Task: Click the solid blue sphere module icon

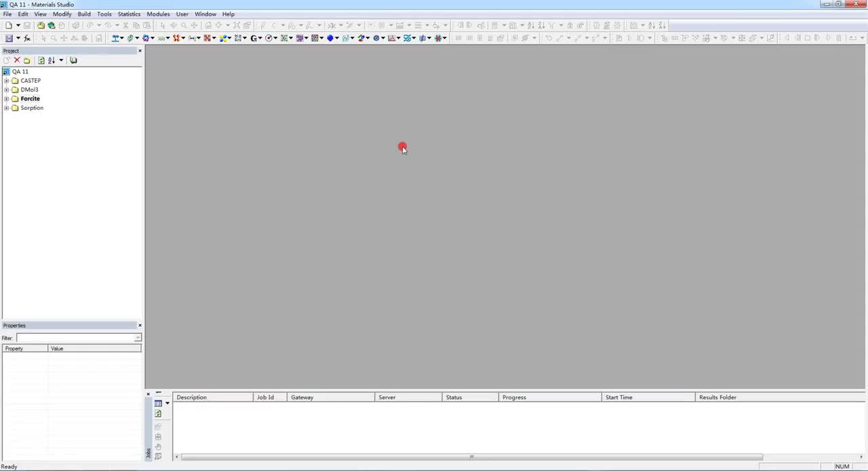Action: pyautogui.click(x=330, y=38)
